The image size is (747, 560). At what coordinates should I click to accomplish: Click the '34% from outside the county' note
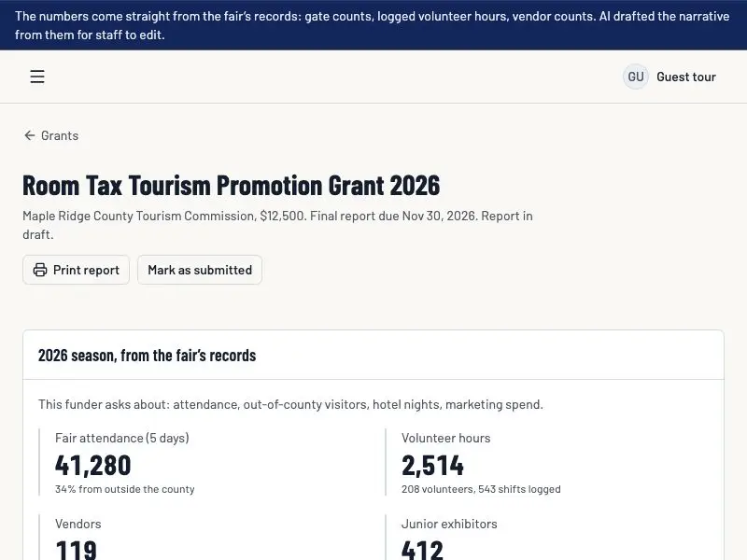click(x=125, y=489)
